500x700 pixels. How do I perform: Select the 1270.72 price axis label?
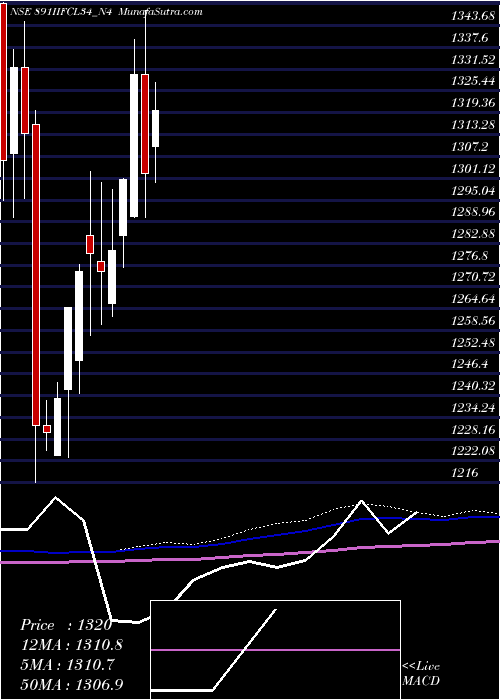473,277
